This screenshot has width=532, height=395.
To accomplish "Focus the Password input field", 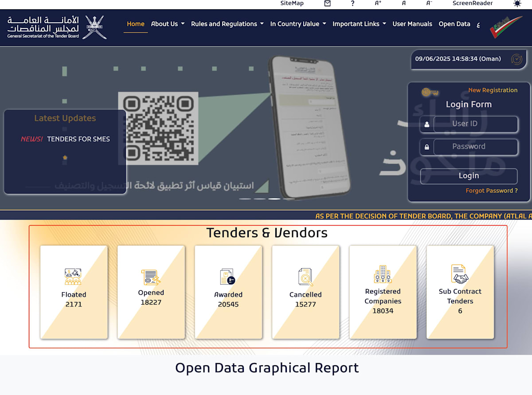I will (x=476, y=147).
